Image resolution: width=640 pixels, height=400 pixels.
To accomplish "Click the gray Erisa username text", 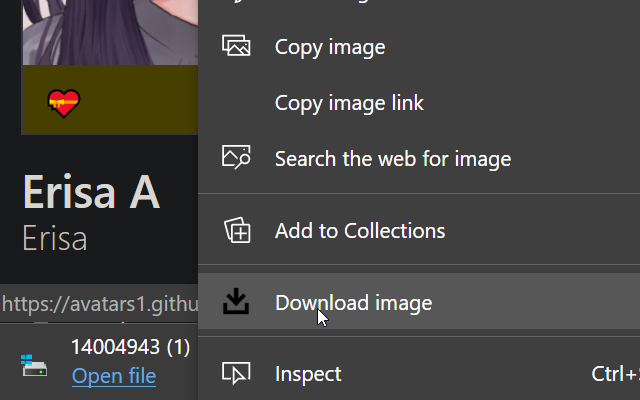I will point(55,238).
